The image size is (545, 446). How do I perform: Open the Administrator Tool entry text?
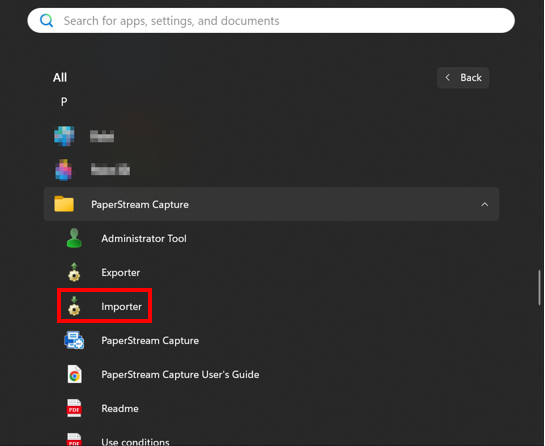click(144, 238)
